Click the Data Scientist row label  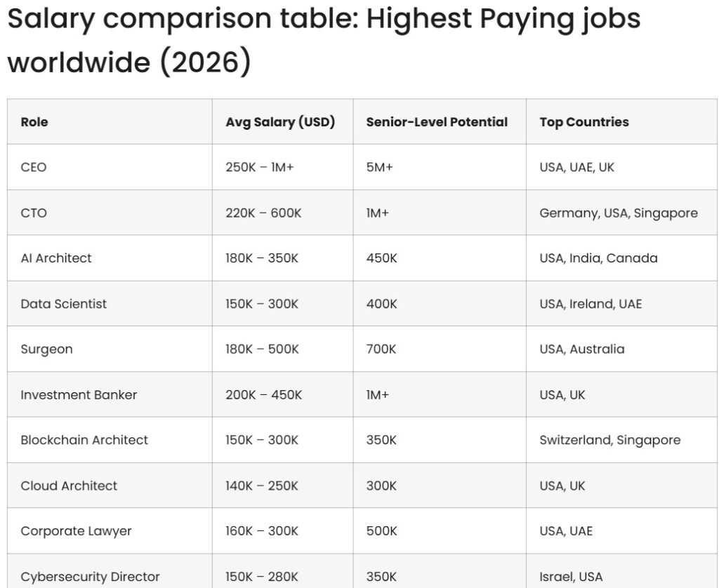coord(63,304)
